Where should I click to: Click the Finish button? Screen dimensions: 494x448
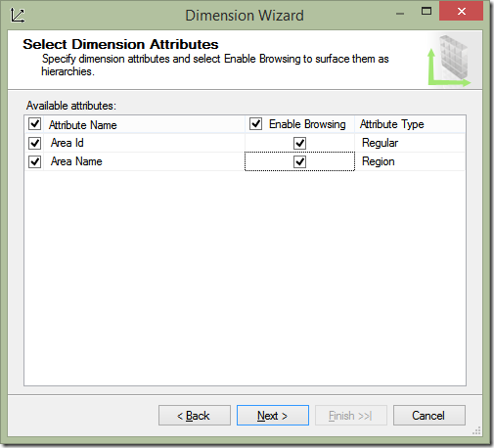click(x=351, y=416)
